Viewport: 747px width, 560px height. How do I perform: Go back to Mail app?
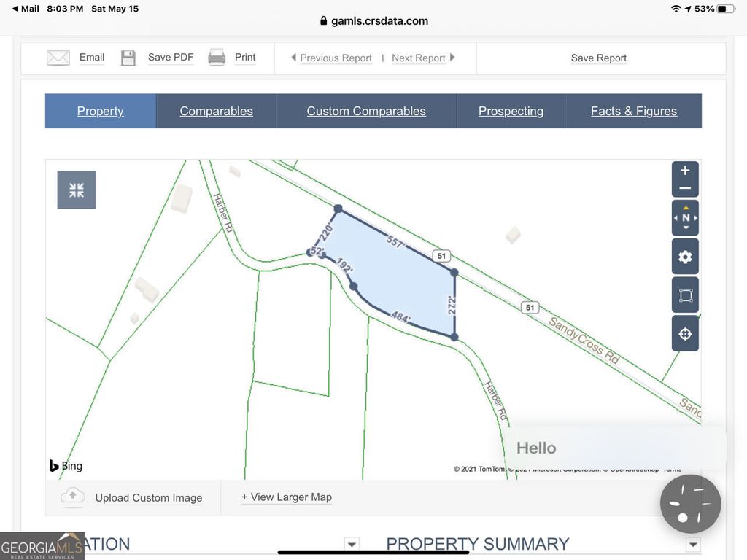pyautogui.click(x=26, y=9)
